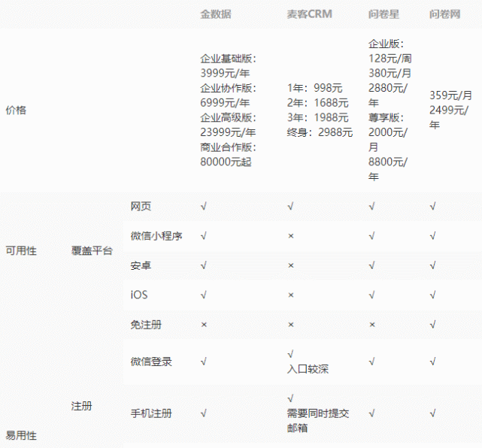Click the 金数据 column header
This screenshot has width=482, height=448.
216,14
